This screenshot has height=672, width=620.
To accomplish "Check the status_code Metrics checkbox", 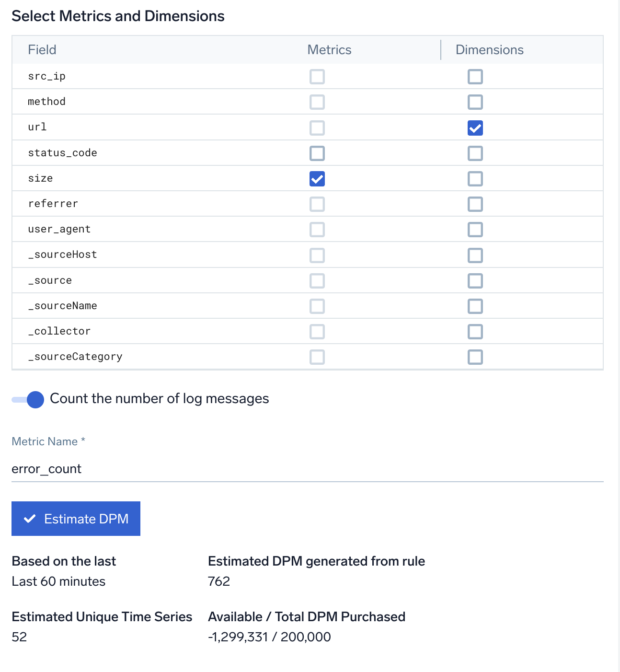I will pyautogui.click(x=317, y=153).
